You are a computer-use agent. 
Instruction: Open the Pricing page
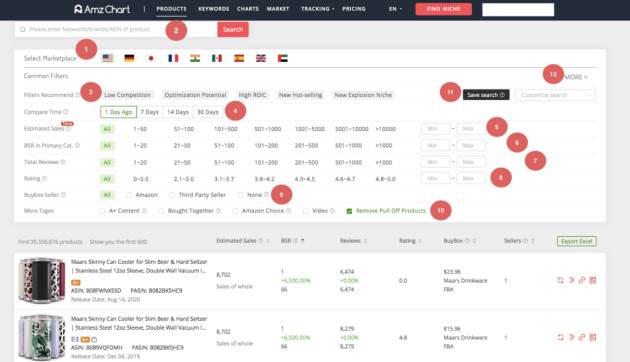point(354,9)
